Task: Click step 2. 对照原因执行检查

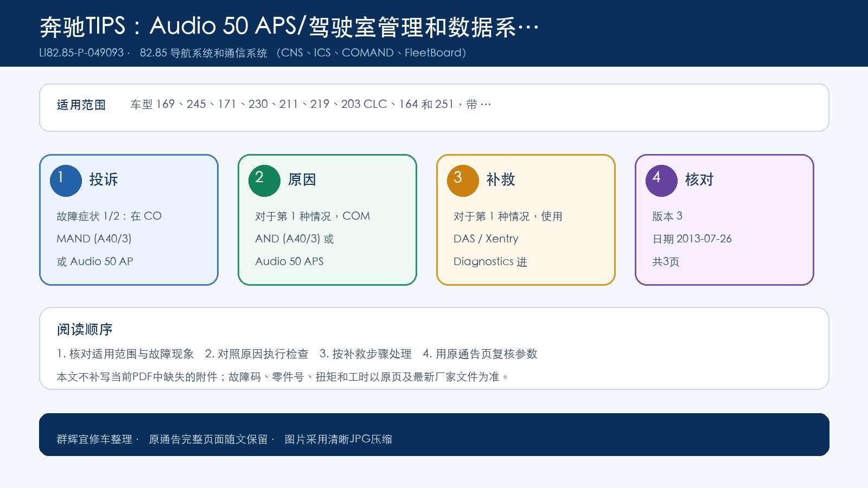Action: pos(257,354)
